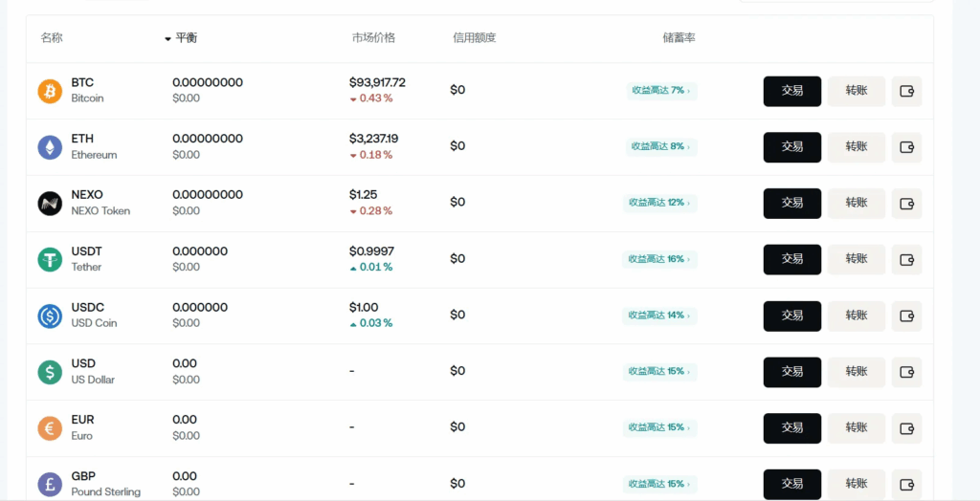Image resolution: width=980 pixels, height=501 pixels.
Task: Click the Tether USDT icon
Action: tap(50, 259)
